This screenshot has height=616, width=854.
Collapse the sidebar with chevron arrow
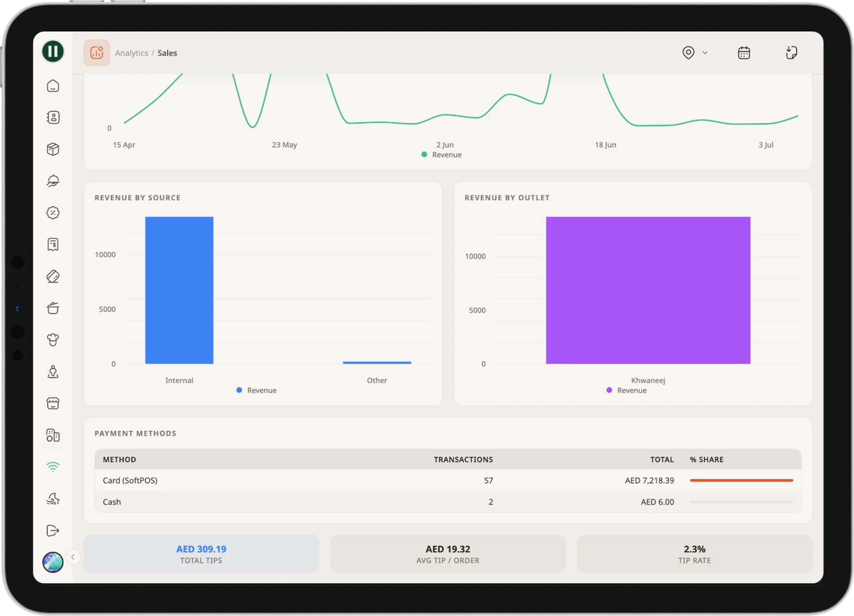click(x=73, y=557)
